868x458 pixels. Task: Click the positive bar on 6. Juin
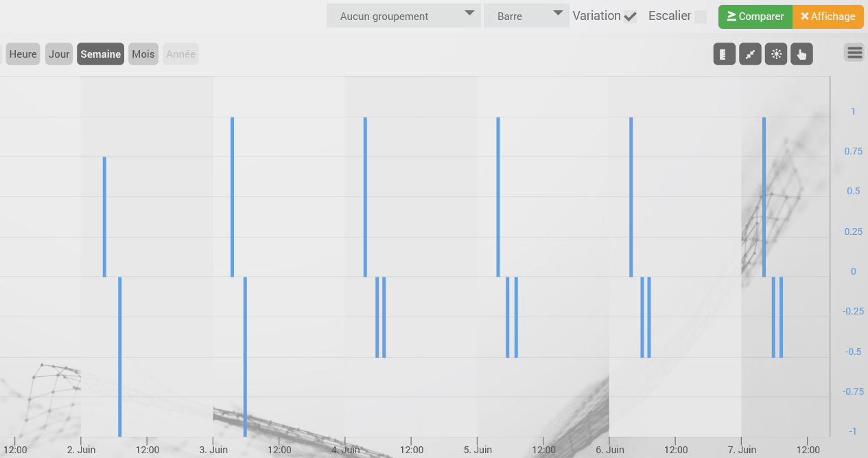click(631, 197)
